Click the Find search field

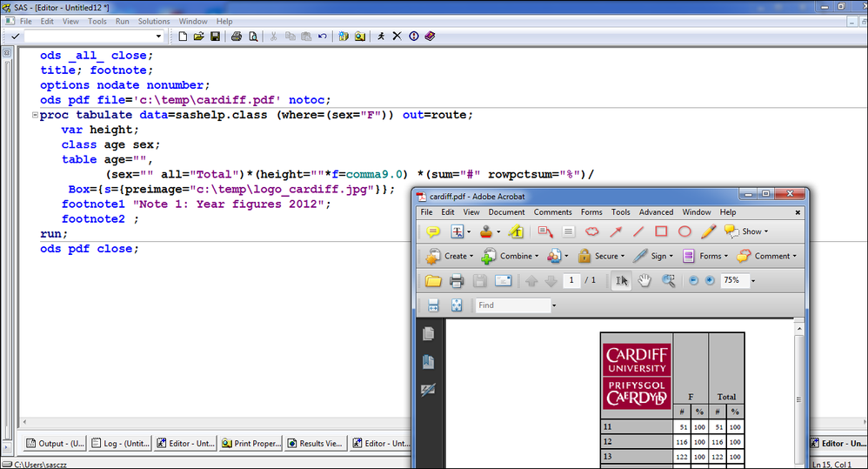511,305
